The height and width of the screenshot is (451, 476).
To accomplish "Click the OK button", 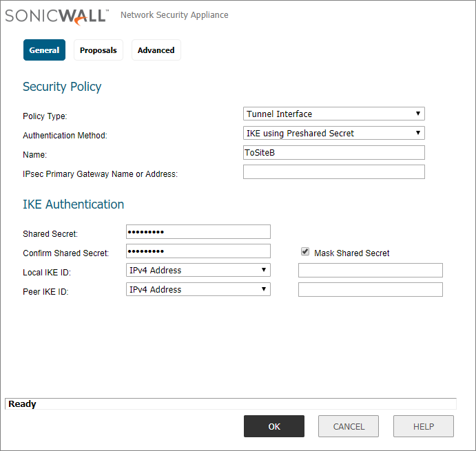I will [x=274, y=426].
